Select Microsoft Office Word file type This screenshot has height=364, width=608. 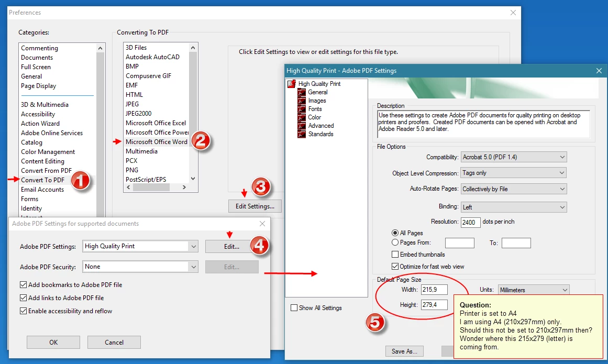pos(156,142)
